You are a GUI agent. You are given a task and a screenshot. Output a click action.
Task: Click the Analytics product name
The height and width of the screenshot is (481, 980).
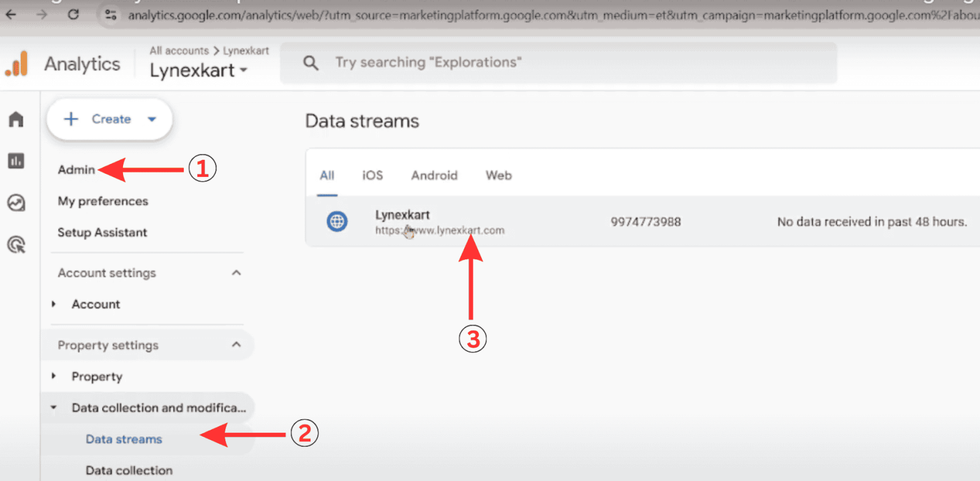[82, 64]
